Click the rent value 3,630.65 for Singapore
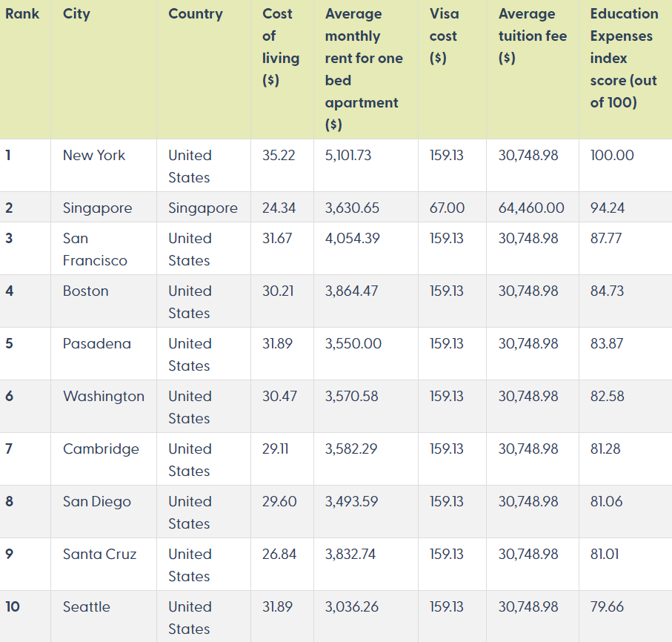 pyautogui.click(x=352, y=208)
